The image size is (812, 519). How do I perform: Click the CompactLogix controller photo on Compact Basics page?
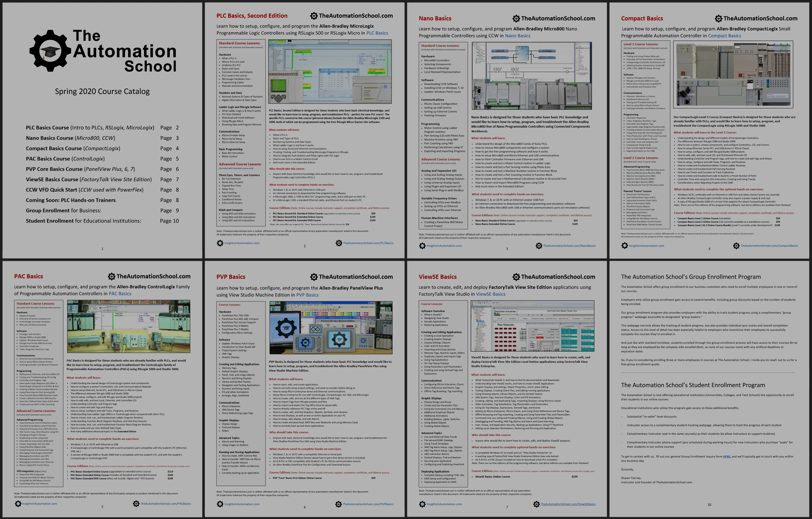[x=733, y=74]
